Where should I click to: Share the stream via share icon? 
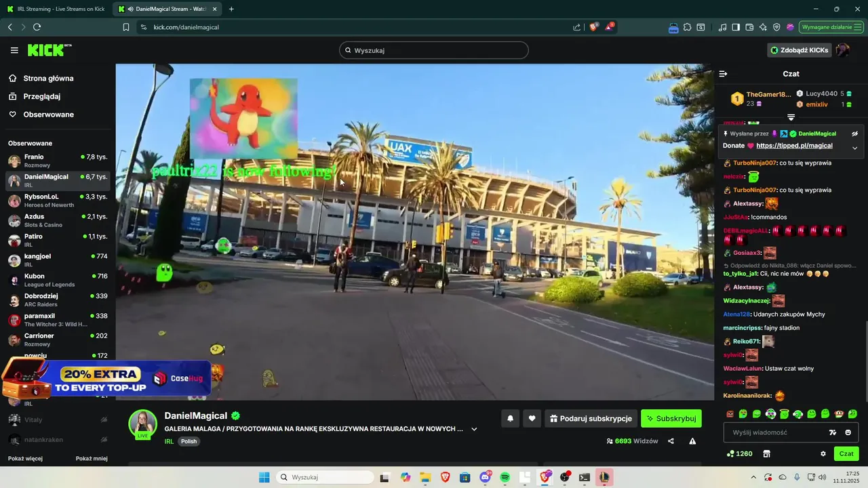coord(671,441)
